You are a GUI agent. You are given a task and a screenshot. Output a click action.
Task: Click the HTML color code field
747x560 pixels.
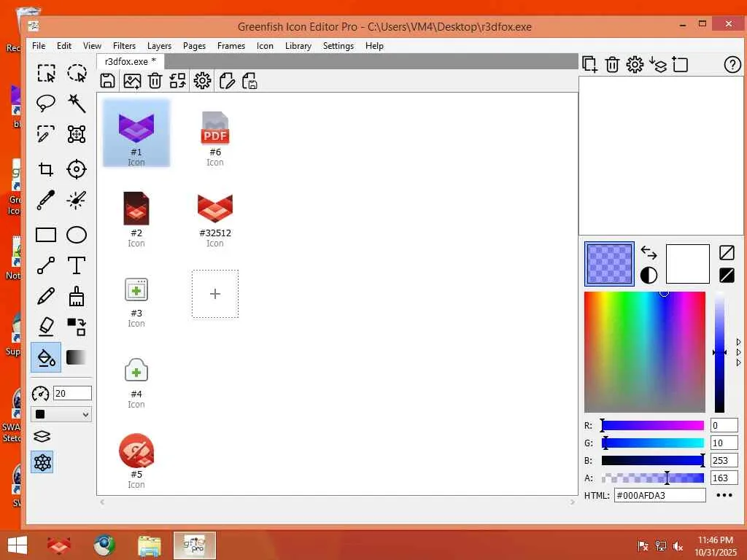coord(659,495)
